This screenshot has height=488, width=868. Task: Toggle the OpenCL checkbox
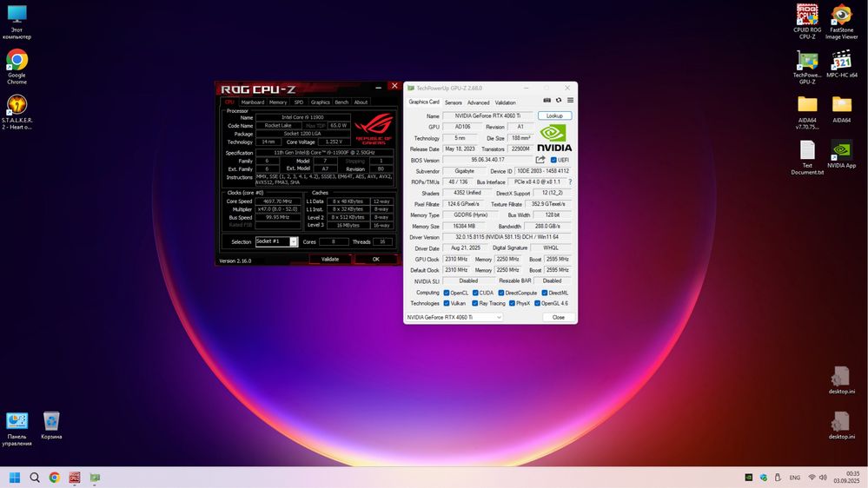(x=447, y=293)
